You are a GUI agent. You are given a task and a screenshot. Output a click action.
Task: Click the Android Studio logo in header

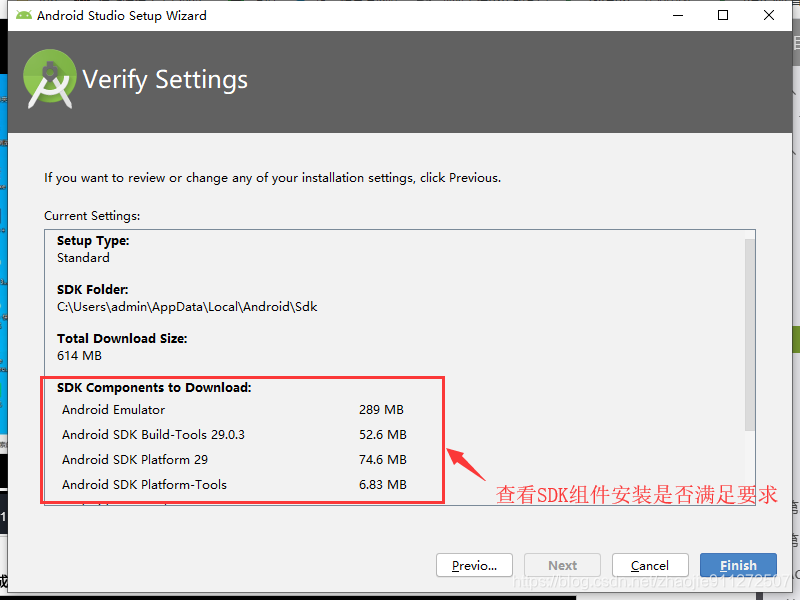[49, 79]
